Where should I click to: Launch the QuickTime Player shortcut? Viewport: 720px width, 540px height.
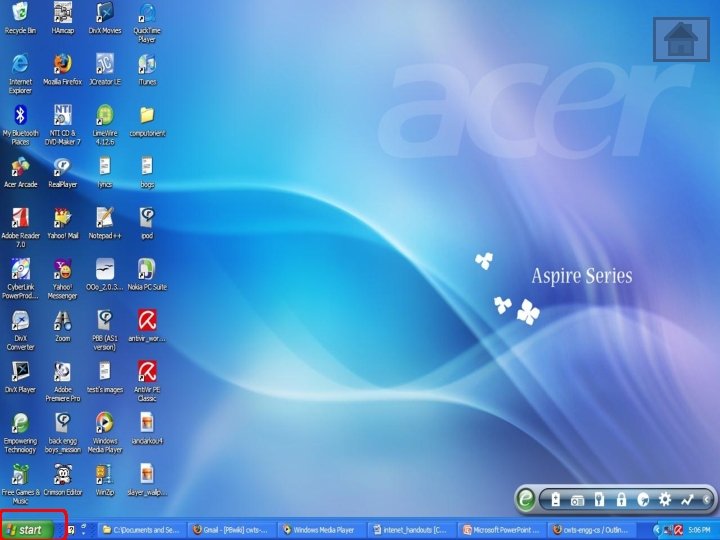click(147, 12)
